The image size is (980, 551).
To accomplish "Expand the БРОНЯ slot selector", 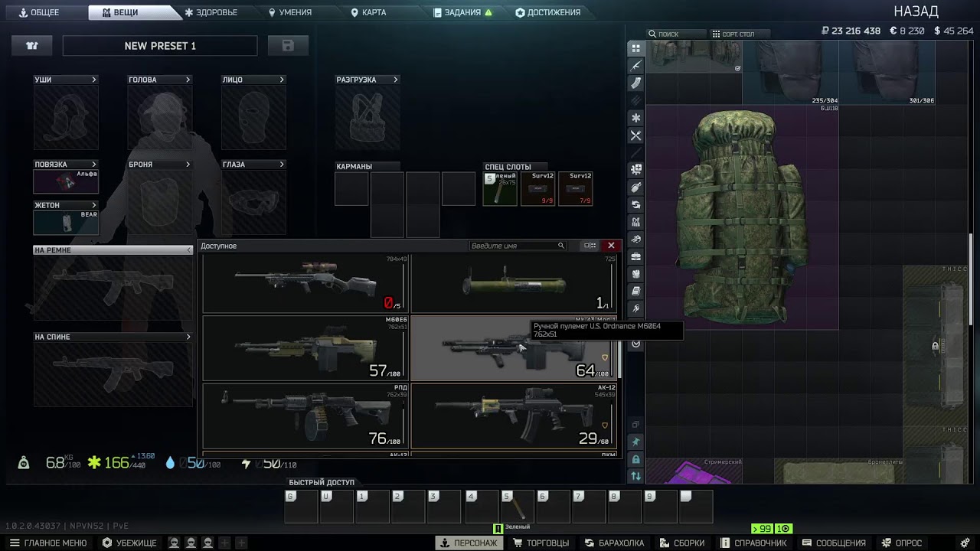I will [x=188, y=165].
